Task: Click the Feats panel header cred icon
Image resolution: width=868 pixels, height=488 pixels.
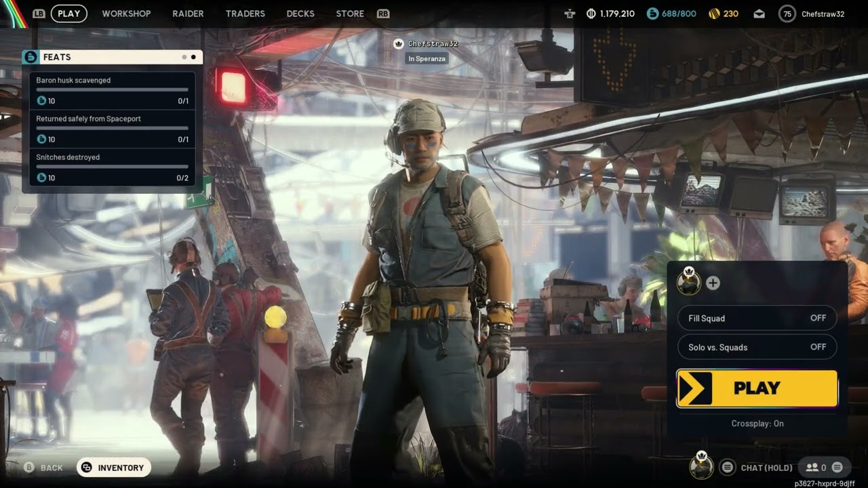Action: click(31, 57)
